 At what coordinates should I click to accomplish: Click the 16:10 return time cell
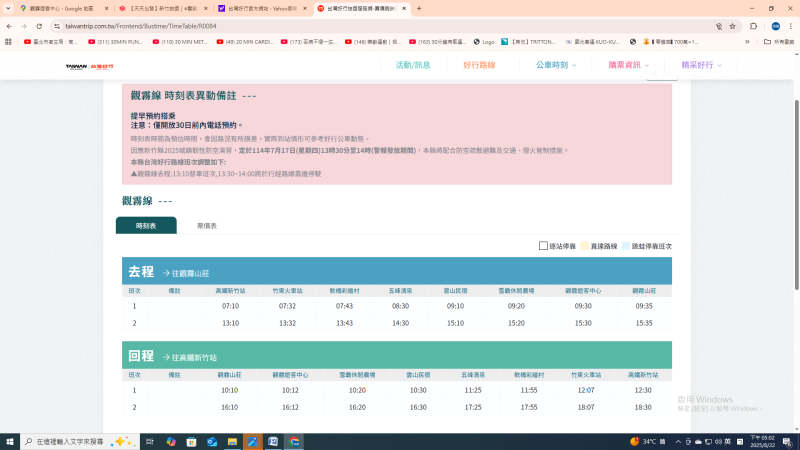click(x=230, y=407)
